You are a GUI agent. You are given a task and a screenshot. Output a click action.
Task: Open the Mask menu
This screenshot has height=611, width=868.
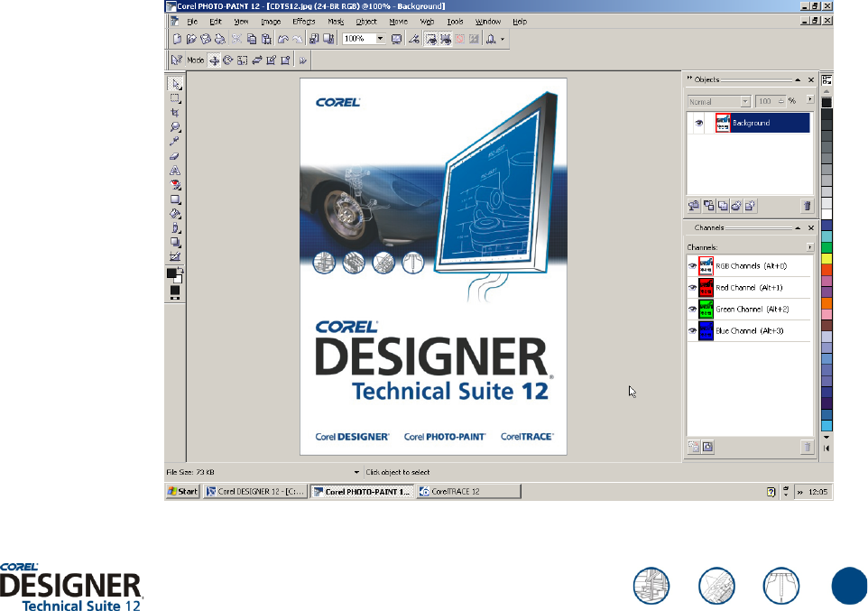336,22
